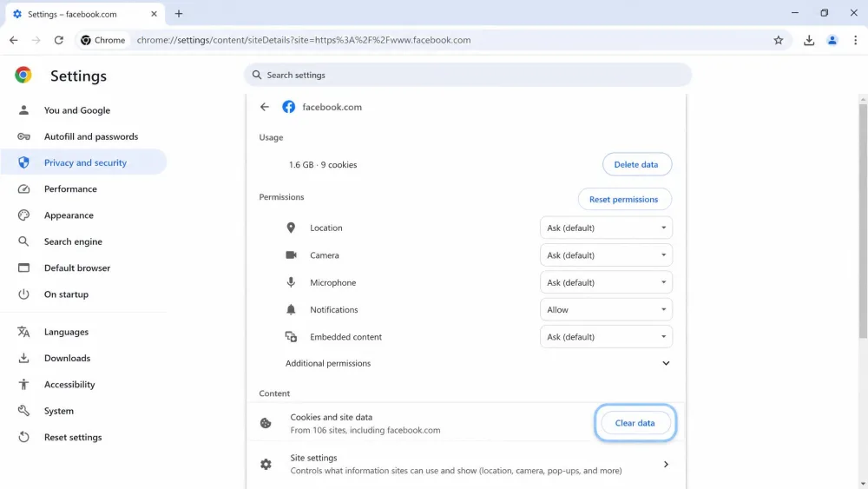Bookmark this page with the star icon
This screenshot has width=868, height=489.
pyautogui.click(x=779, y=40)
